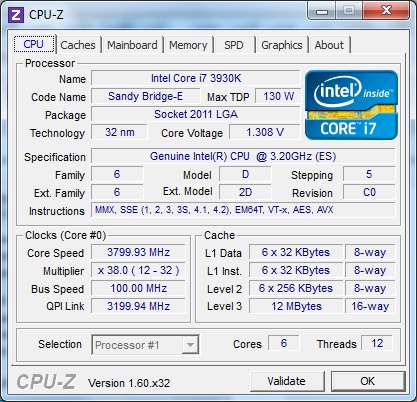Click the OK button
The image size is (417, 402).
pos(368,381)
